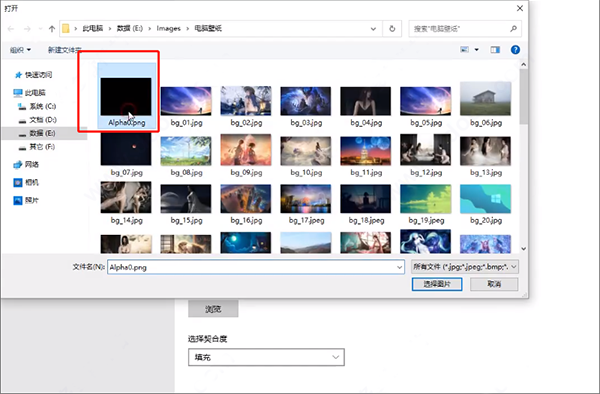The width and height of the screenshot is (600, 394).
Task: Open recent locations dropdown arrow
Action: pyautogui.click(x=40, y=29)
